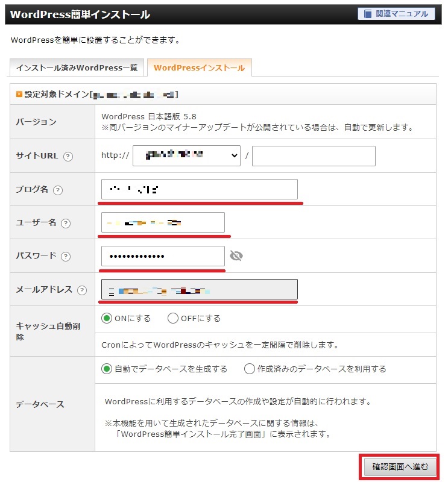Image resolution: width=448 pixels, height=482 pixels.
Task: Open the 関連マニュアル link
Action: 396,14
